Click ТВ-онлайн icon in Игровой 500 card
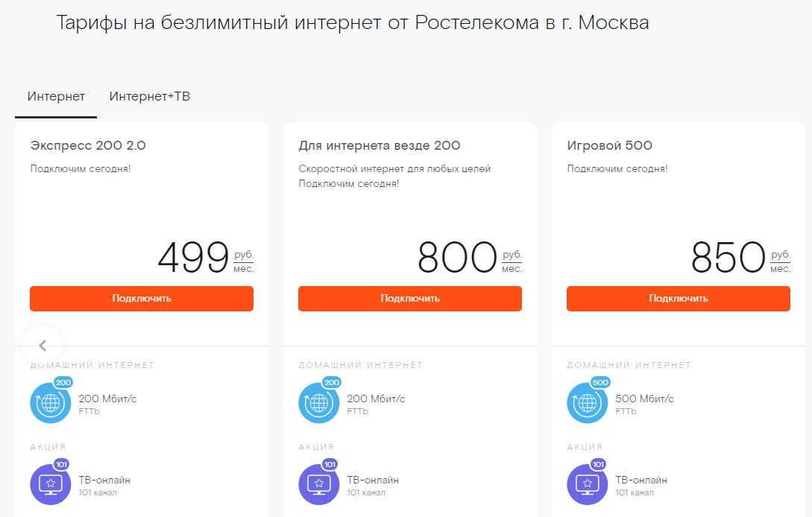This screenshot has width=812, height=517. point(587,484)
